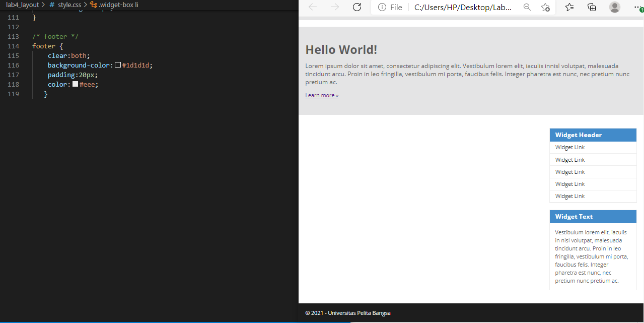644x323 pixels.
Task: Add this page to favorites with the star icon
Action: (545, 8)
